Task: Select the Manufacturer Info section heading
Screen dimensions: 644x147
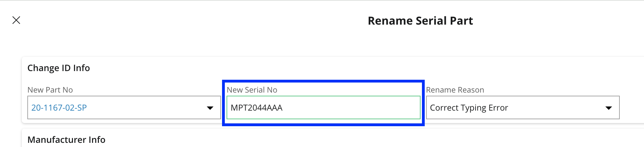Action: click(66, 139)
